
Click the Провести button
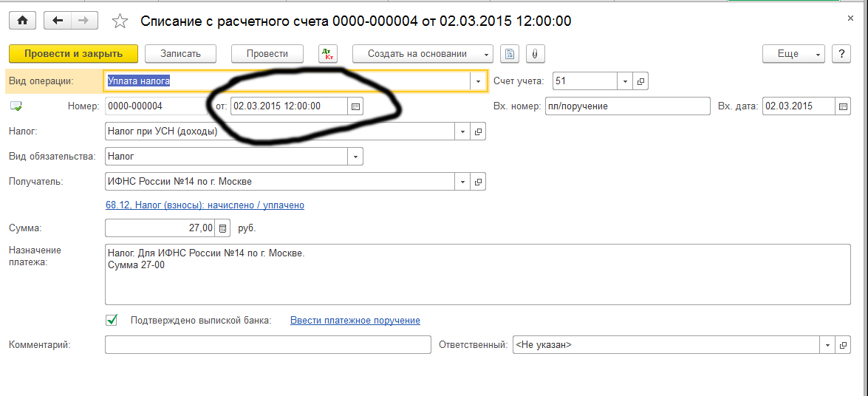(x=267, y=54)
